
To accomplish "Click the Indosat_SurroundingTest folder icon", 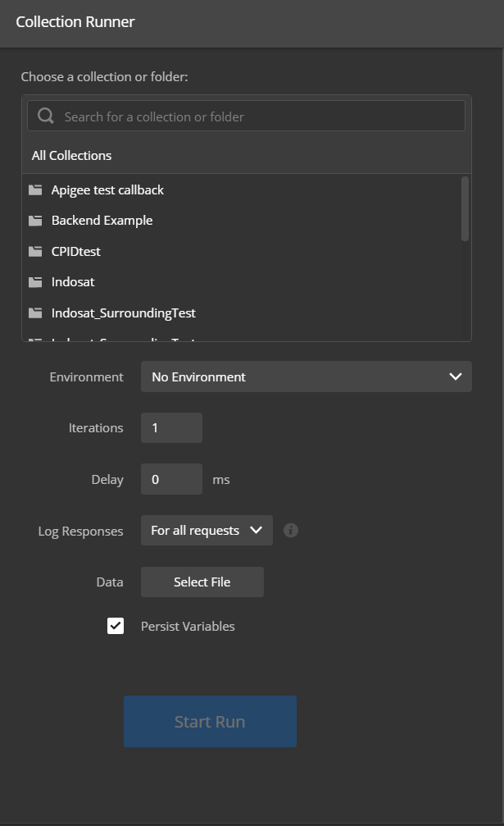I will pyautogui.click(x=35, y=313).
